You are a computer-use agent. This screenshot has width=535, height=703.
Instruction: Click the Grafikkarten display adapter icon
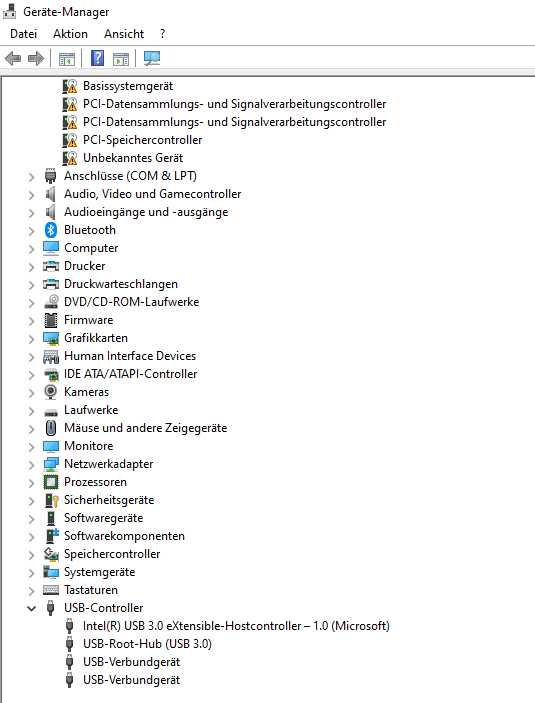click(51, 338)
